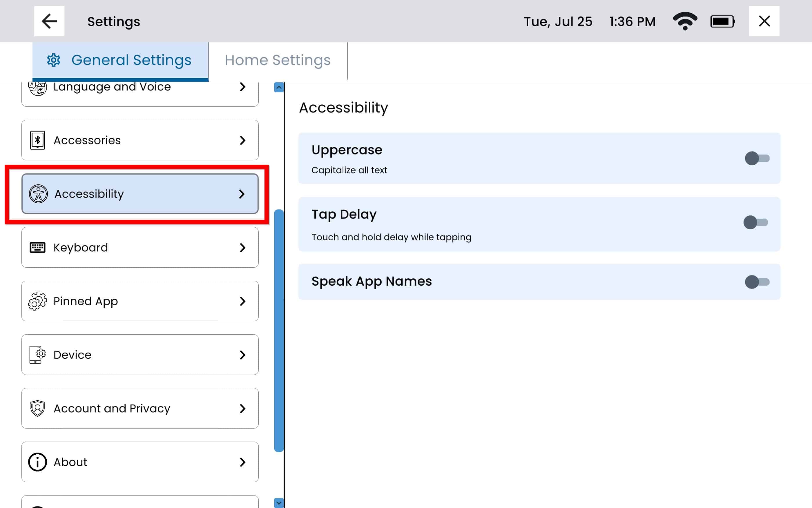Click the About info icon

point(37,462)
